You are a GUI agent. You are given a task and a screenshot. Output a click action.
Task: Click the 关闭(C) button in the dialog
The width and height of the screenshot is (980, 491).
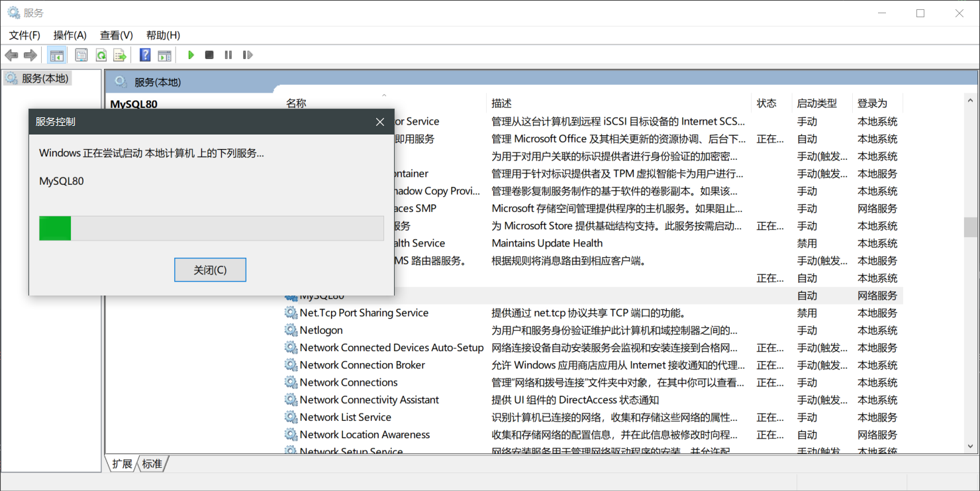[210, 270]
